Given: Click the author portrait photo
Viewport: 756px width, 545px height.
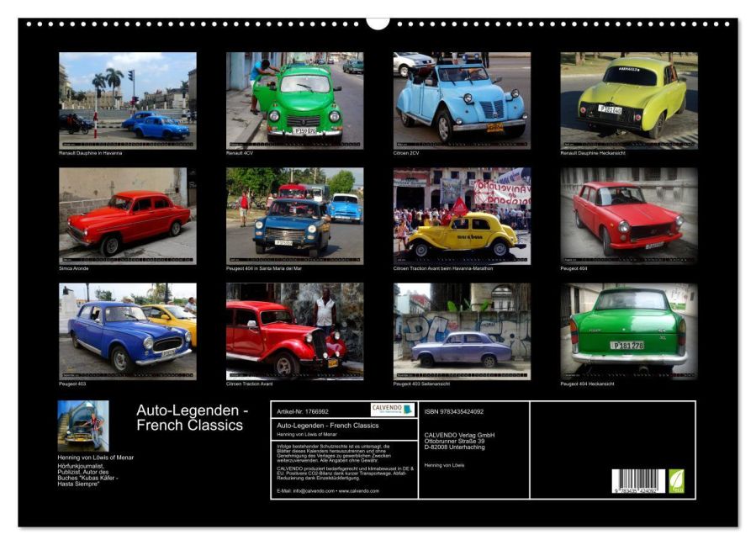Looking at the screenshot, I should [82, 426].
